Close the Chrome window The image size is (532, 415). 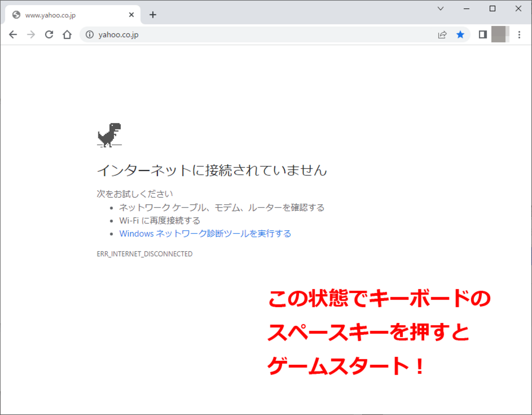518,9
